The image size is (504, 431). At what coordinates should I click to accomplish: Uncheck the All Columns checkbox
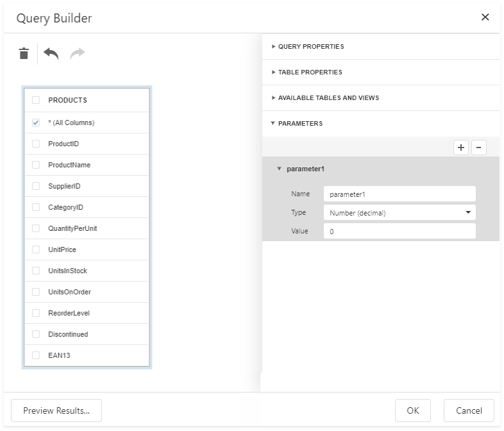click(36, 123)
